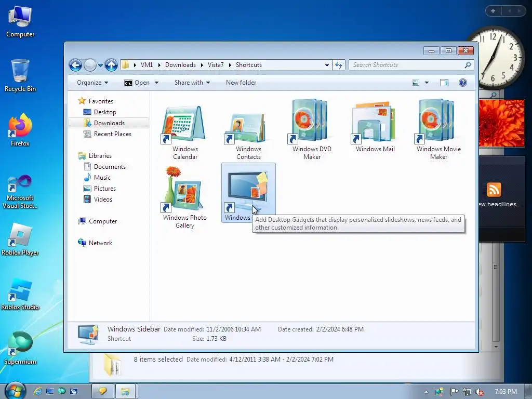Select the Roblox Player desktop shortcut
This screenshot has height=399, width=532.
click(x=20, y=239)
